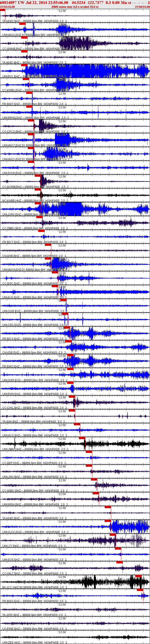Click the end time label 22:56:54.00
The image size is (150, 644).
[x=142, y=7]
